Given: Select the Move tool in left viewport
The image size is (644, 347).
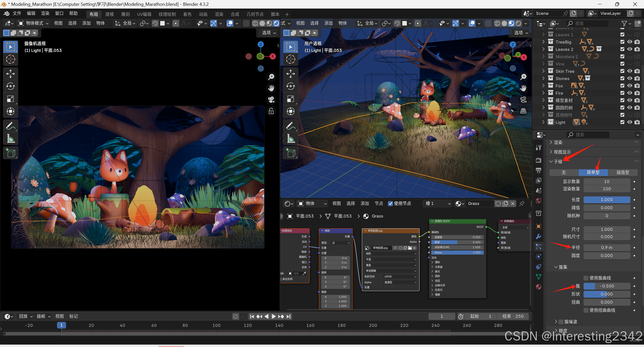Looking at the screenshot, I should 10,74.
